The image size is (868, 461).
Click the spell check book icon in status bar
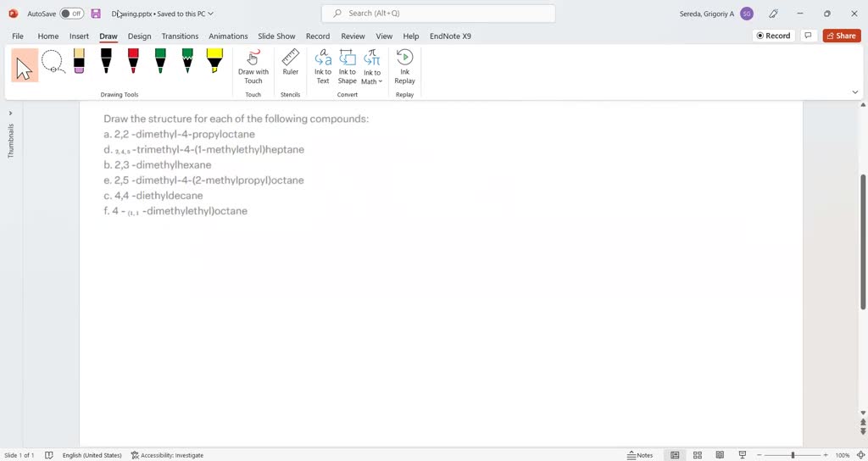pos(48,455)
